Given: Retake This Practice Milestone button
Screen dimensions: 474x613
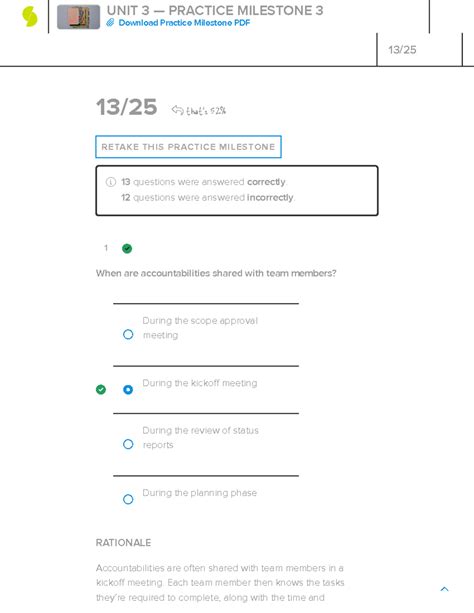Looking at the screenshot, I should click(188, 147).
